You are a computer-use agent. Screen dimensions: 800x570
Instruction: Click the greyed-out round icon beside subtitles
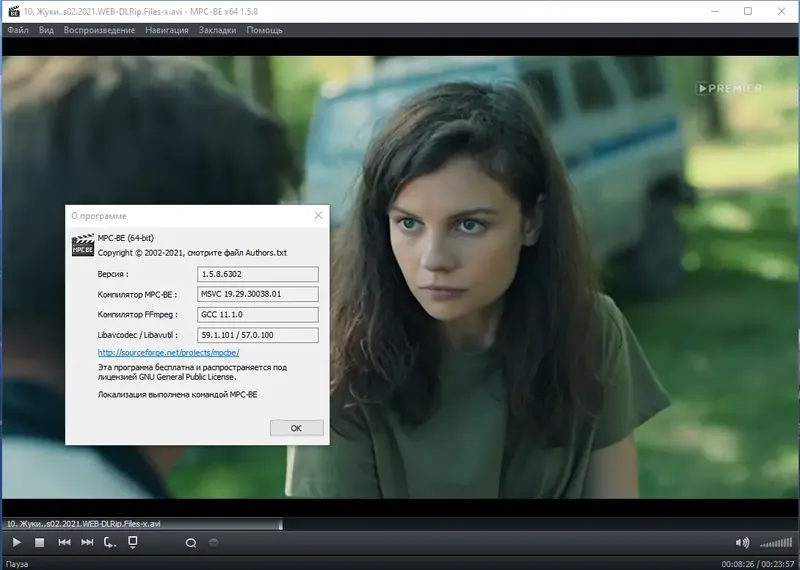coord(214,542)
